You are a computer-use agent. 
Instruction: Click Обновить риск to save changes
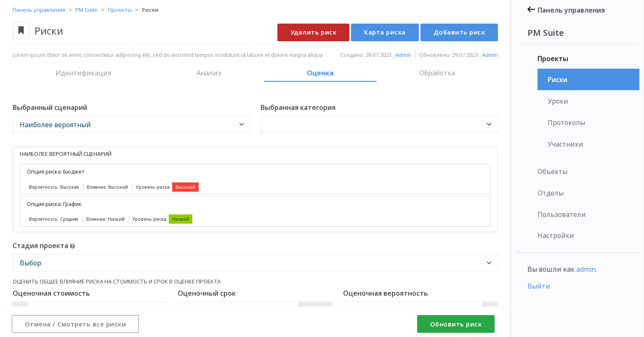(456, 324)
